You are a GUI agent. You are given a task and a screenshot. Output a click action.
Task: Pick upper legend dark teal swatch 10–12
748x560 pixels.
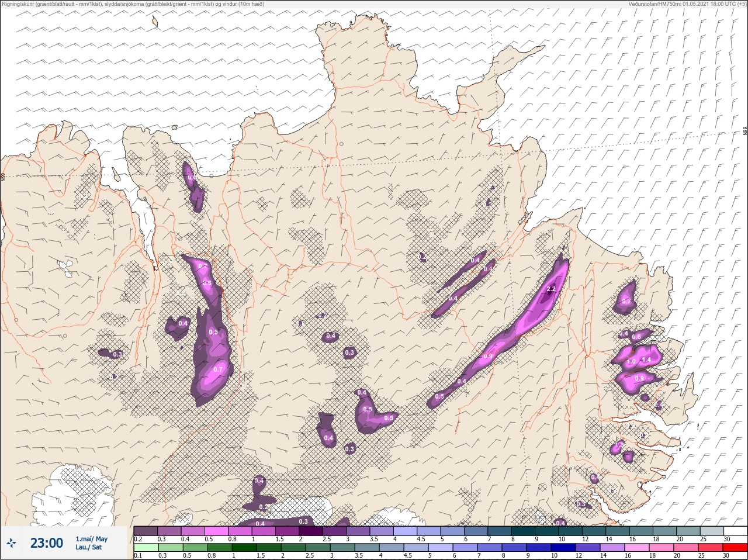(x=570, y=531)
